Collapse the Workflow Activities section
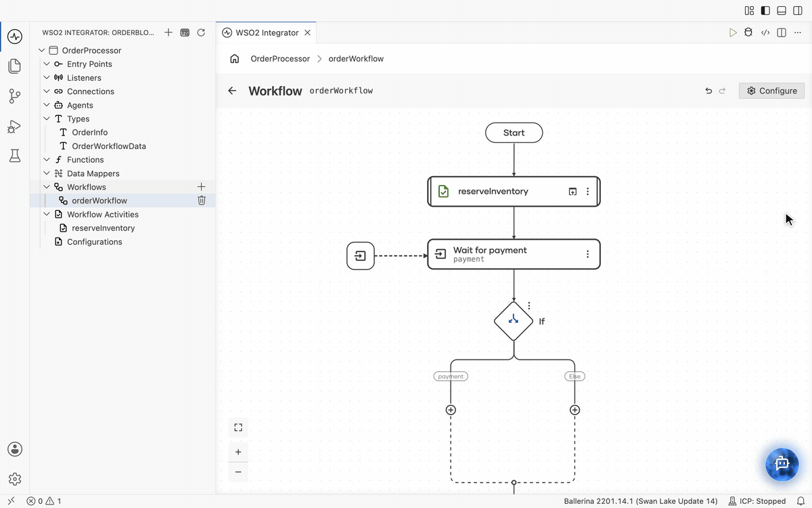The width and height of the screenshot is (812, 508). [x=47, y=214]
